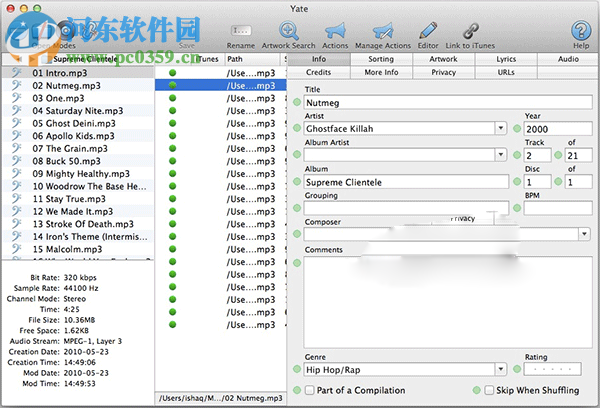Click the BPM input field
Screen dimensions: 600x408
[558, 208]
